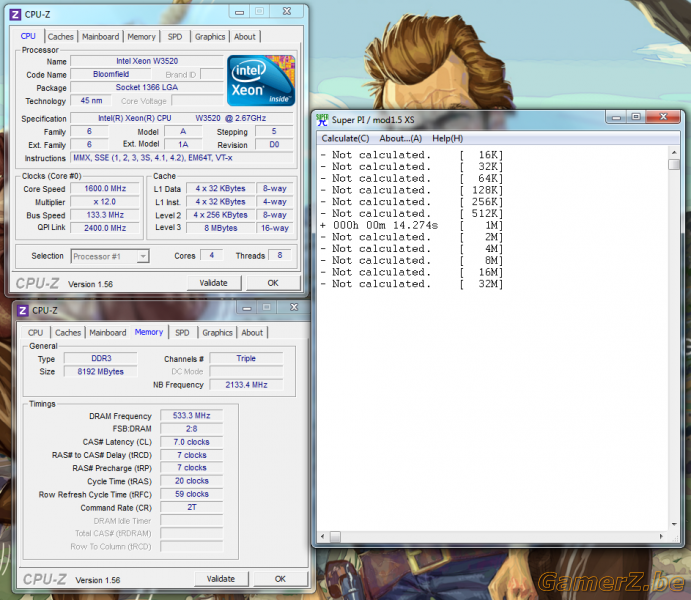
Task: Click the Name field Intel Xeon W3520
Action: [x=147, y=61]
